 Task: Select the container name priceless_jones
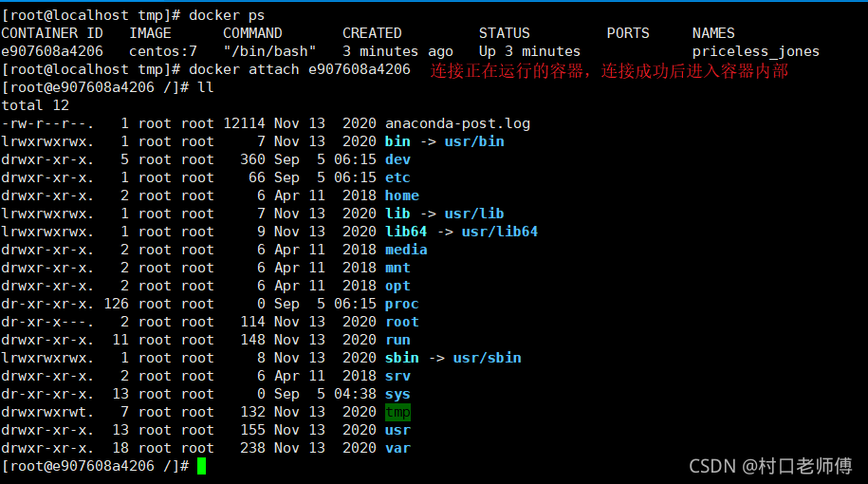[x=756, y=51]
